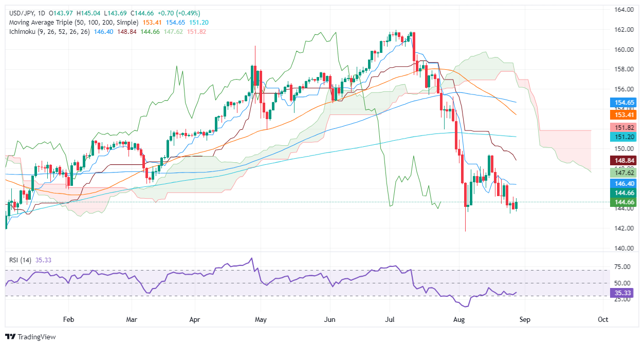
Task: Click the TradingView logo icon
Action: coord(10,337)
